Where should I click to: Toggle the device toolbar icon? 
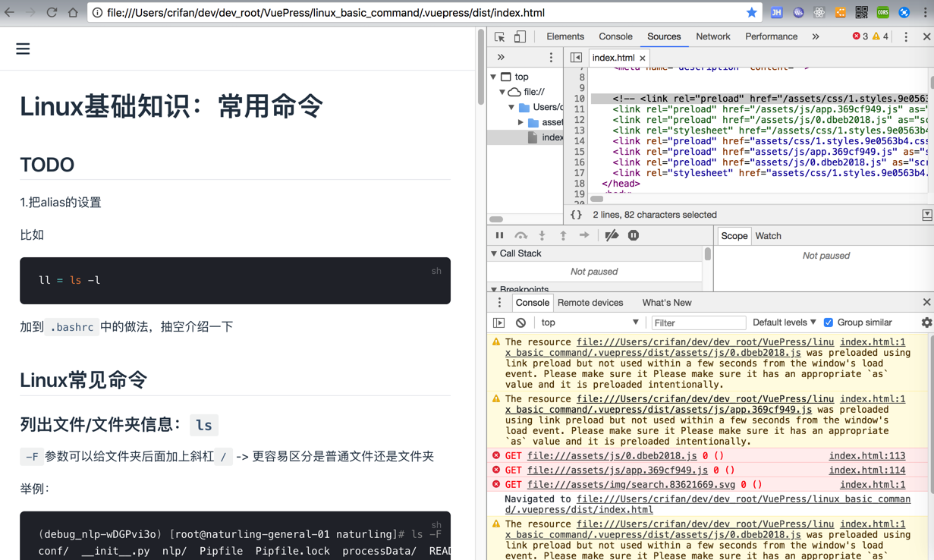[x=520, y=36]
